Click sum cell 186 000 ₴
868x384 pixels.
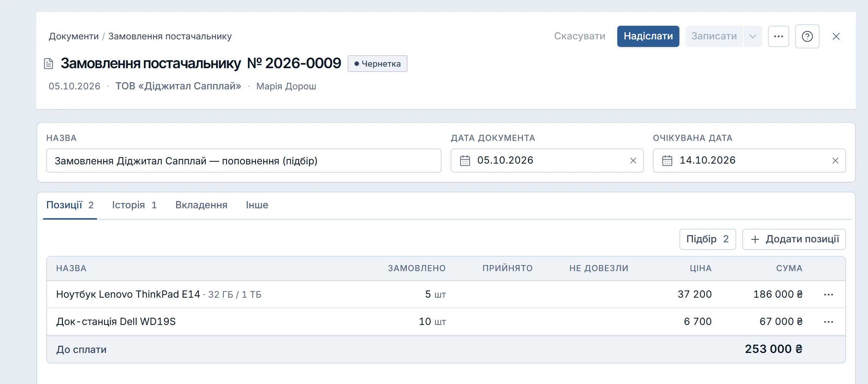(x=778, y=295)
